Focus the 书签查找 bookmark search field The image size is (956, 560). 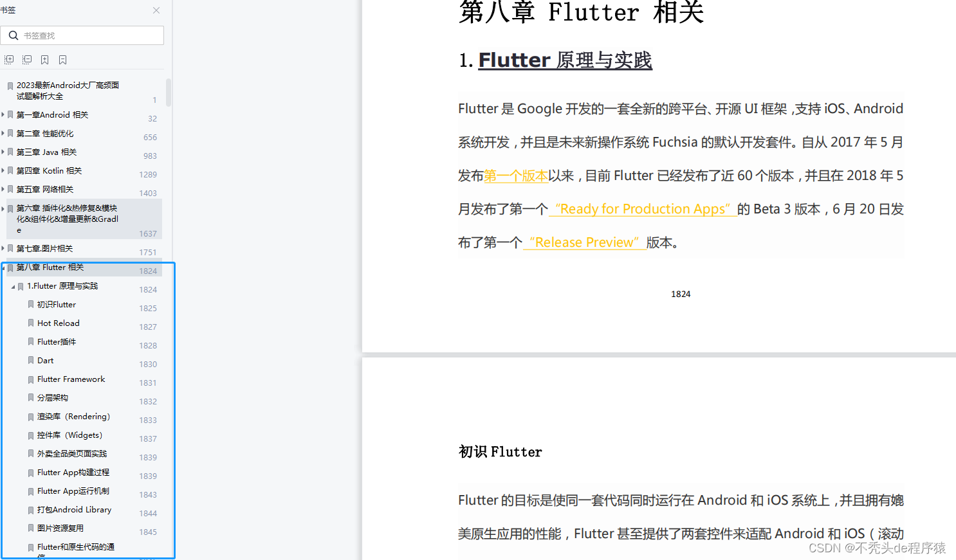(x=82, y=35)
